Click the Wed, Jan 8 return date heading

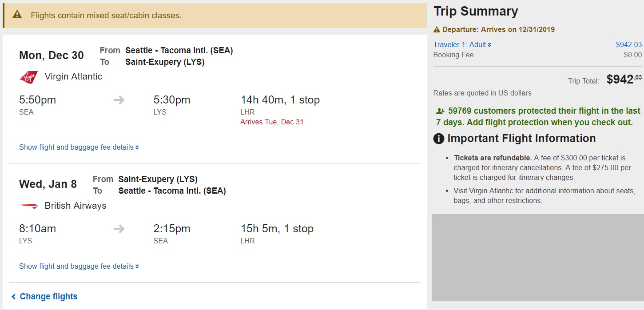(x=48, y=184)
